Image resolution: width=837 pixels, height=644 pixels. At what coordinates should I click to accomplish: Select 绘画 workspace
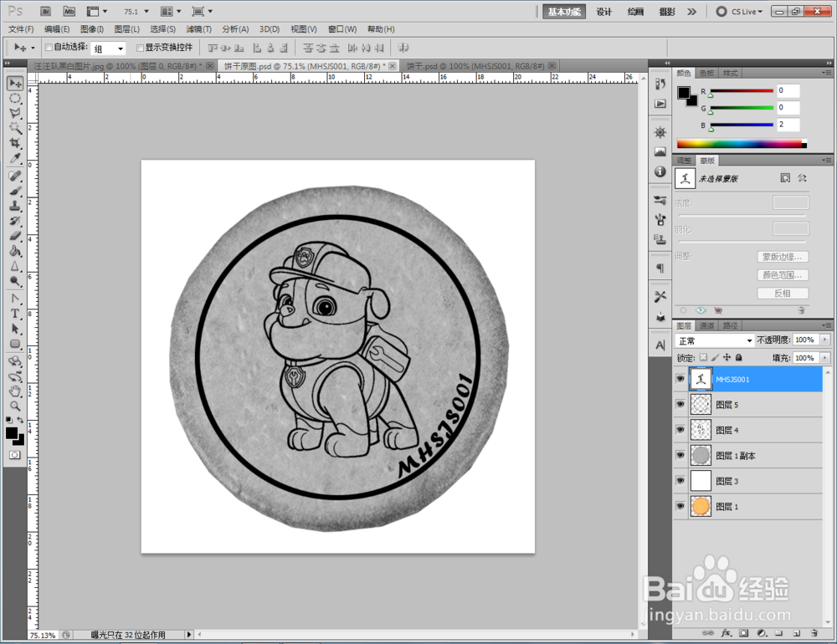[635, 11]
